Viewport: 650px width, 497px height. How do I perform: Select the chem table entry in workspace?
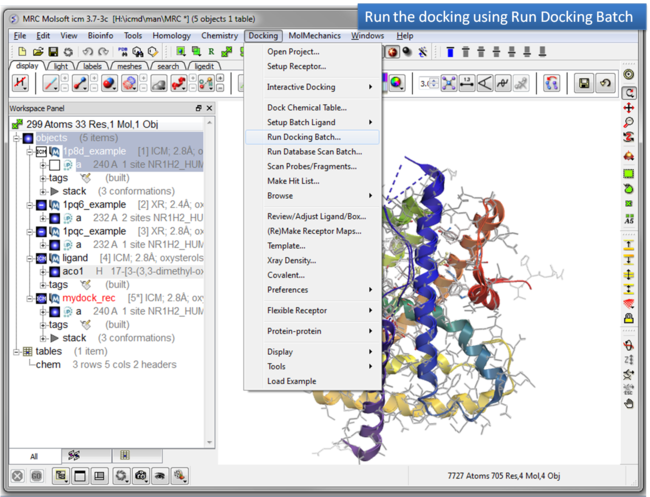pyautogui.click(x=48, y=364)
